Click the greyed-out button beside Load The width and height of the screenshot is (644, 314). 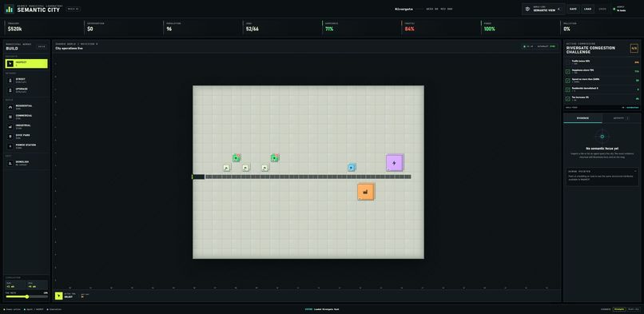click(602, 9)
